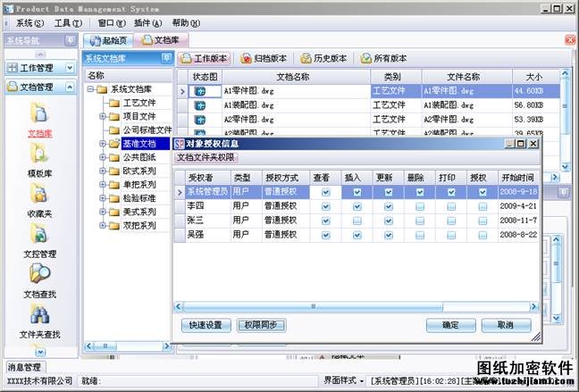579x392 pixels.
Task: Click the 归档版本 toolbar button
Action: click(x=264, y=58)
